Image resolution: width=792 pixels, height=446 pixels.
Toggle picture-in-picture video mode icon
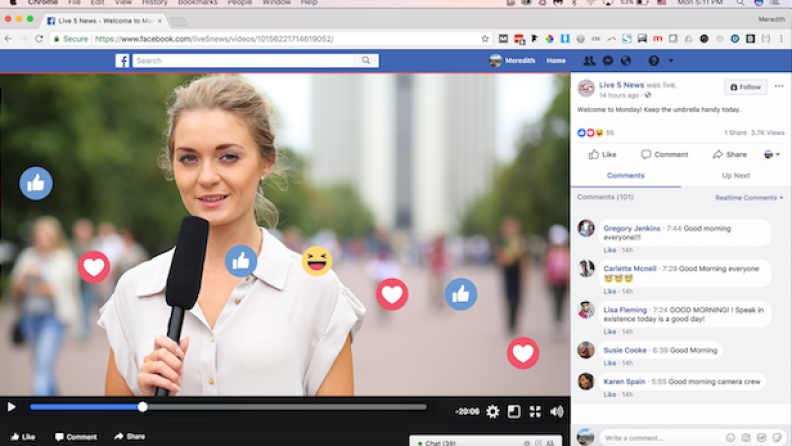pyautogui.click(x=514, y=412)
